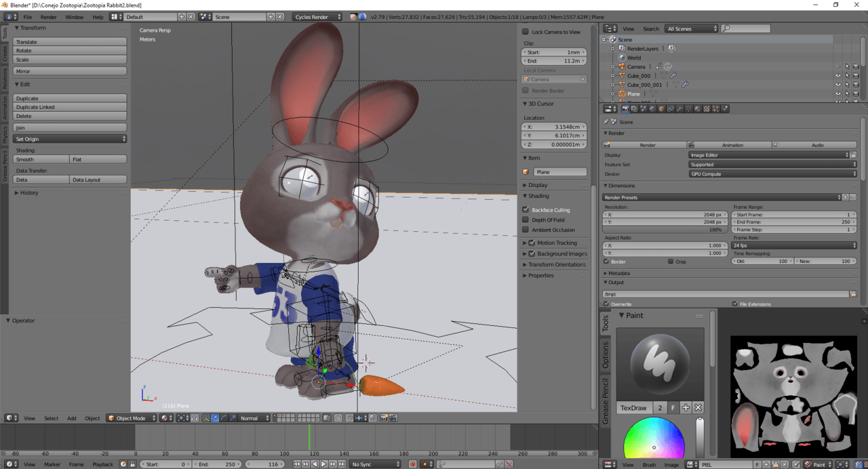Open the 24 fps frame rate dropdown
Screen dimensions: 868x469
[794, 245]
